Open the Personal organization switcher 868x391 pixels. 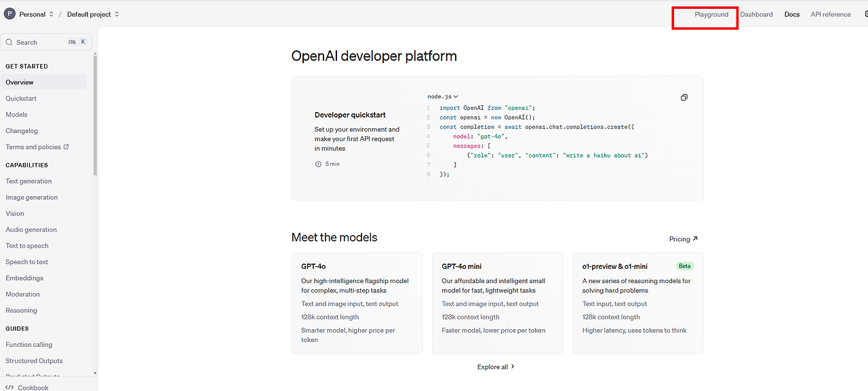point(36,14)
